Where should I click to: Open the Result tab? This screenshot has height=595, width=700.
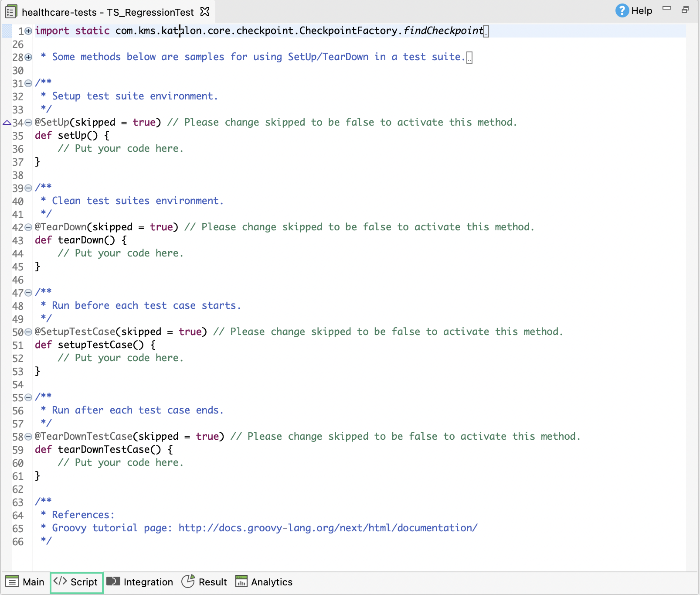[204, 582]
